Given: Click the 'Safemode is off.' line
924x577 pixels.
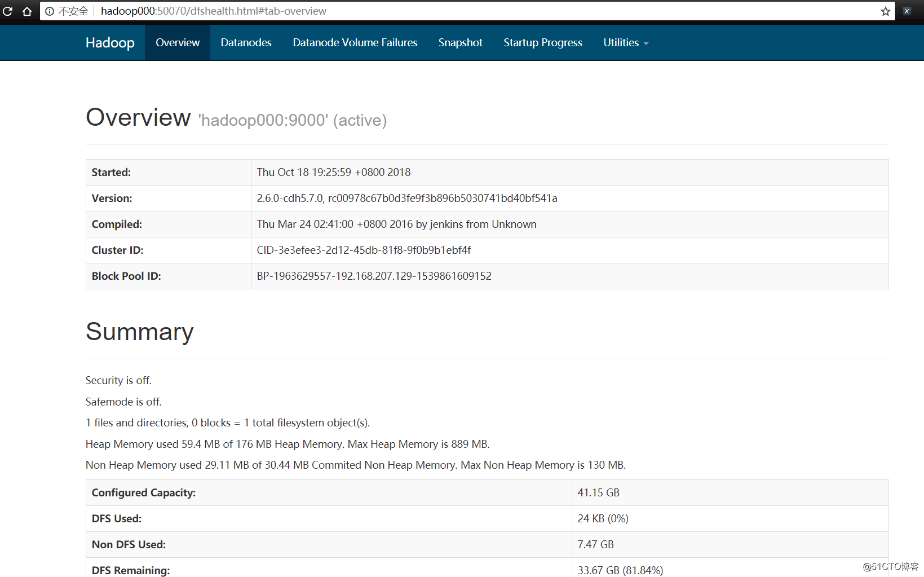Looking at the screenshot, I should [123, 402].
